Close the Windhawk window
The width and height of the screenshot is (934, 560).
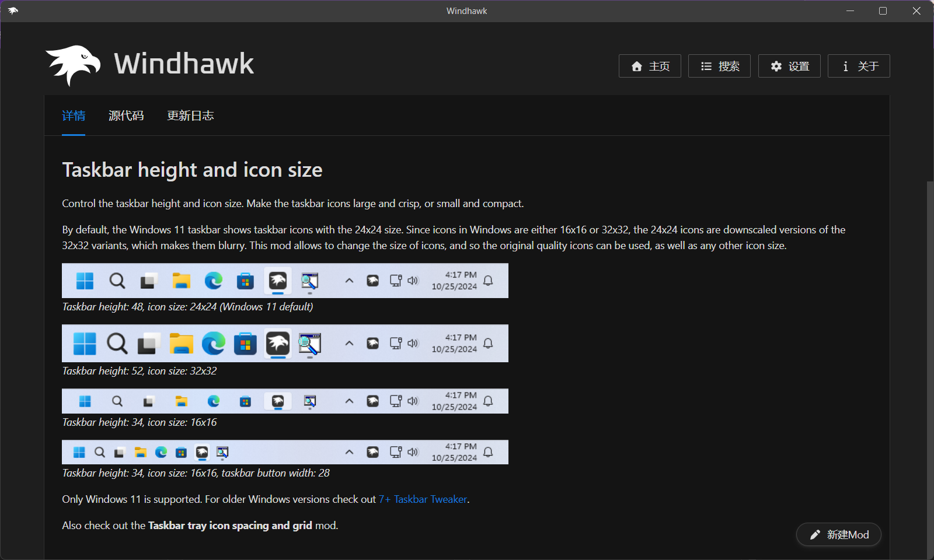coord(916,11)
